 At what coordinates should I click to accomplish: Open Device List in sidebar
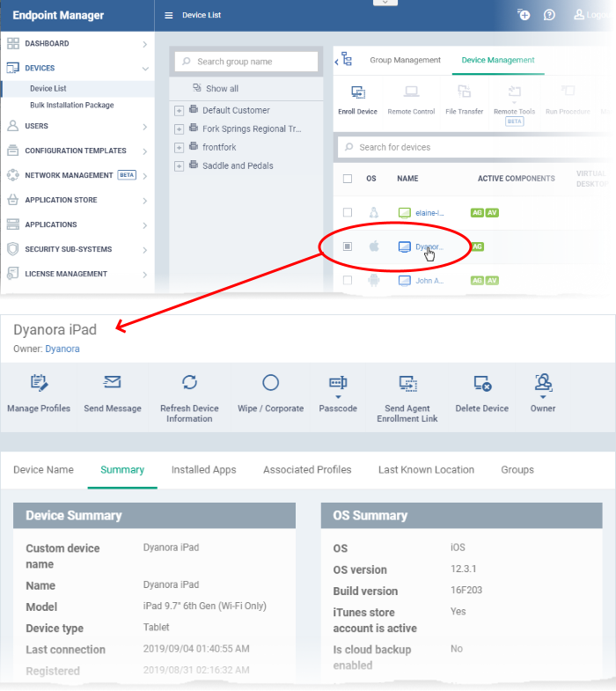tap(48, 89)
